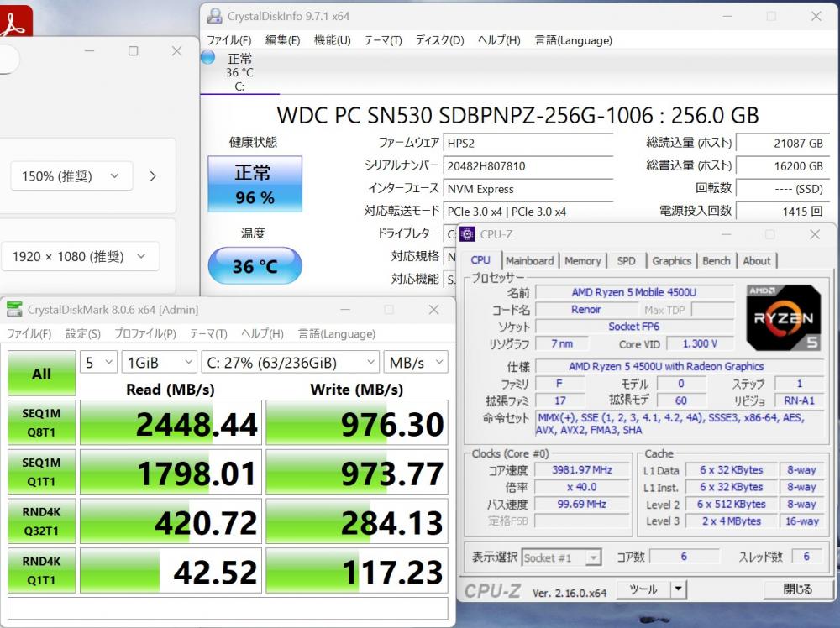Viewport: 840px width, 628px height.
Task: Click the RND4K Q1T1 read result 42.52
Action: pyautogui.click(x=171, y=570)
